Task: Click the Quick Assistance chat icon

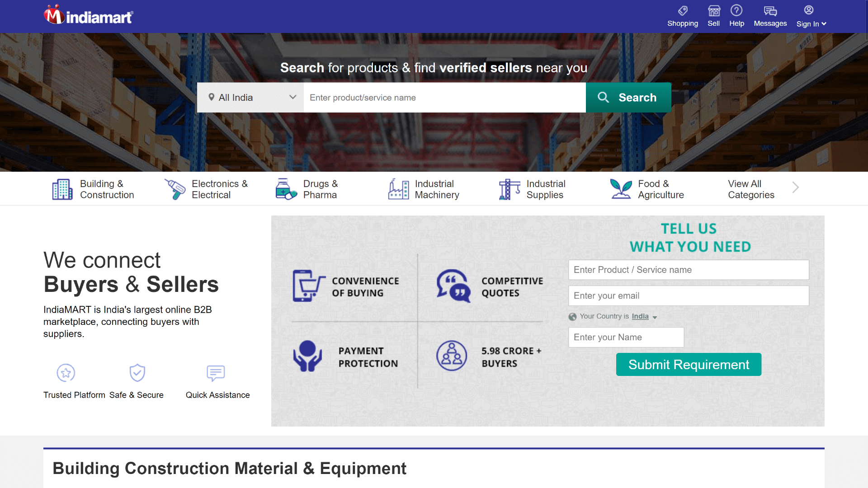Action: 216,373
